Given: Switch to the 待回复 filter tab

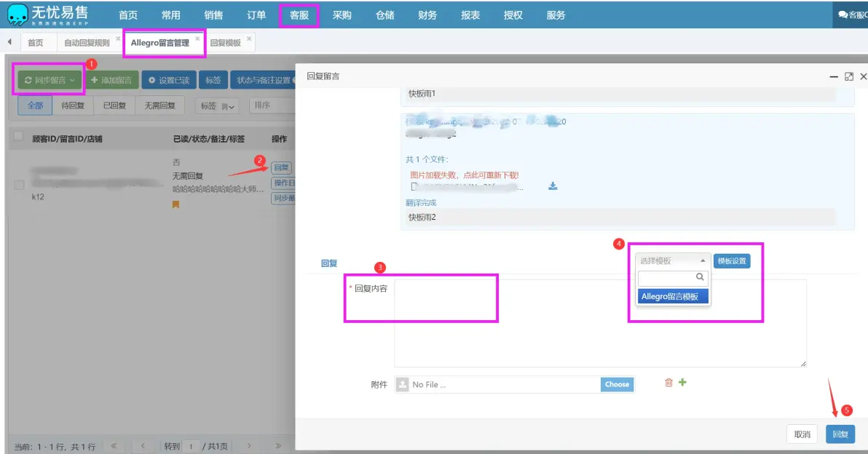Looking at the screenshot, I should 73,105.
